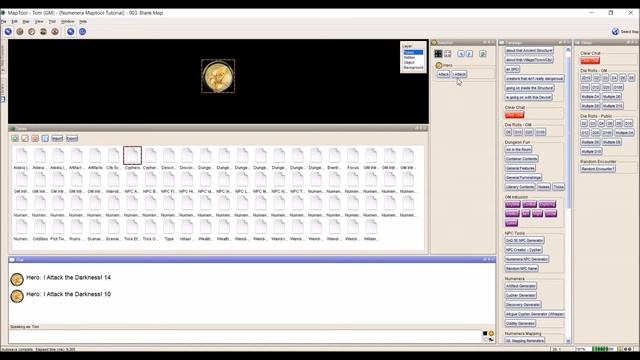Select the Object layer in Layer list
640x360 pixels.
pos(409,62)
